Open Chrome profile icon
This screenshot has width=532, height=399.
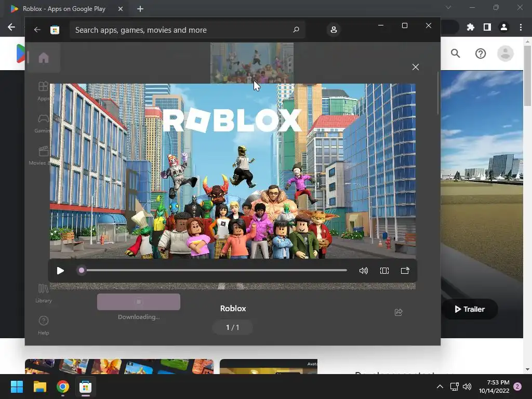coord(504,27)
